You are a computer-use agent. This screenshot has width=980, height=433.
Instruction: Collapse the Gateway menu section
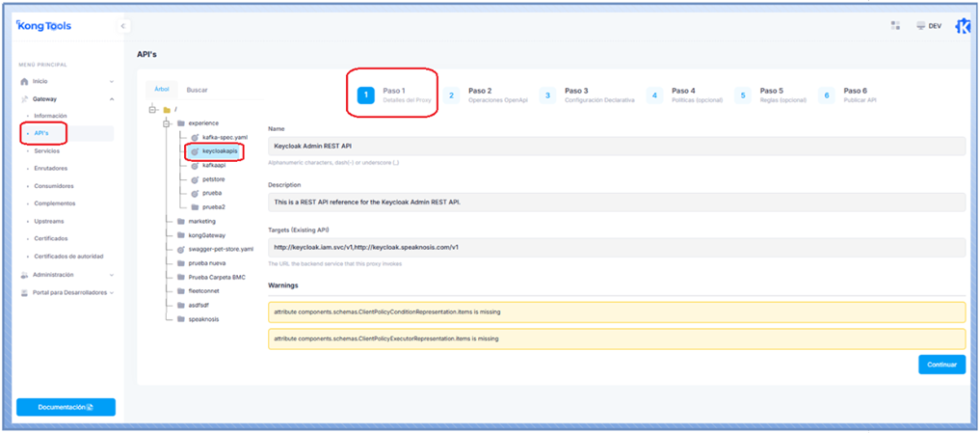tap(111, 99)
